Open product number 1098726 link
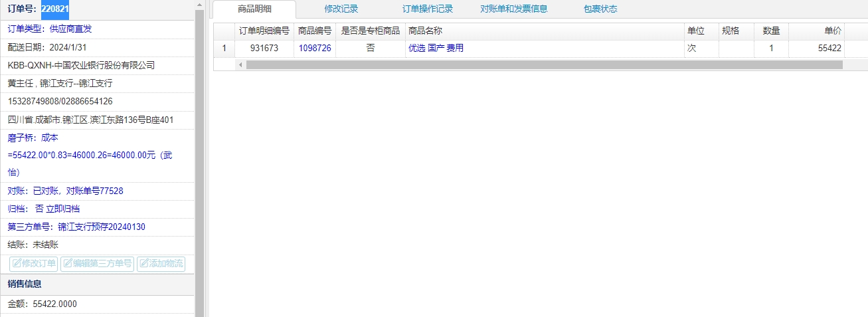868x317 pixels. [x=315, y=48]
